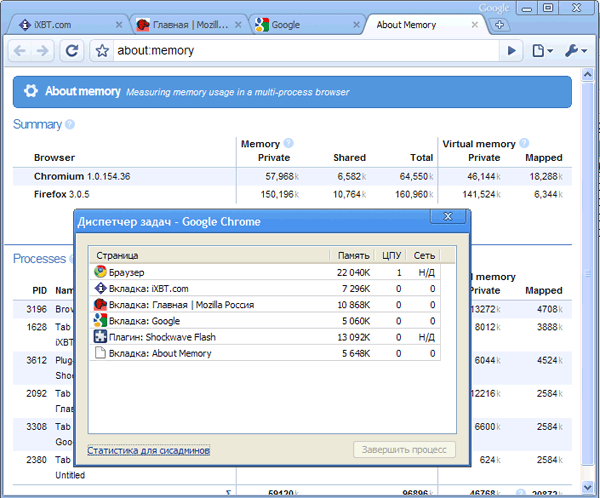Click PID 1628 in the processes table

pyautogui.click(x=36, y=327)
